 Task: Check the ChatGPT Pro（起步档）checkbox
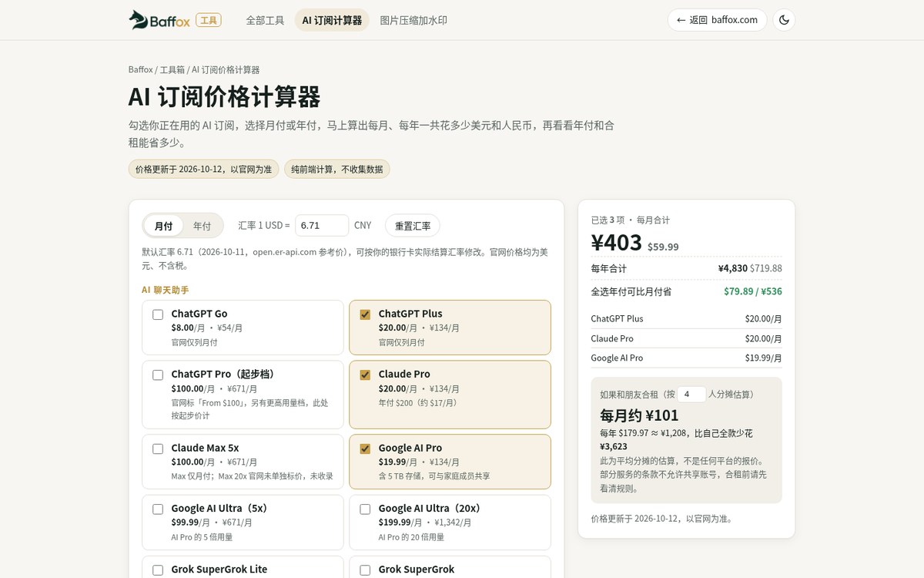158,375
